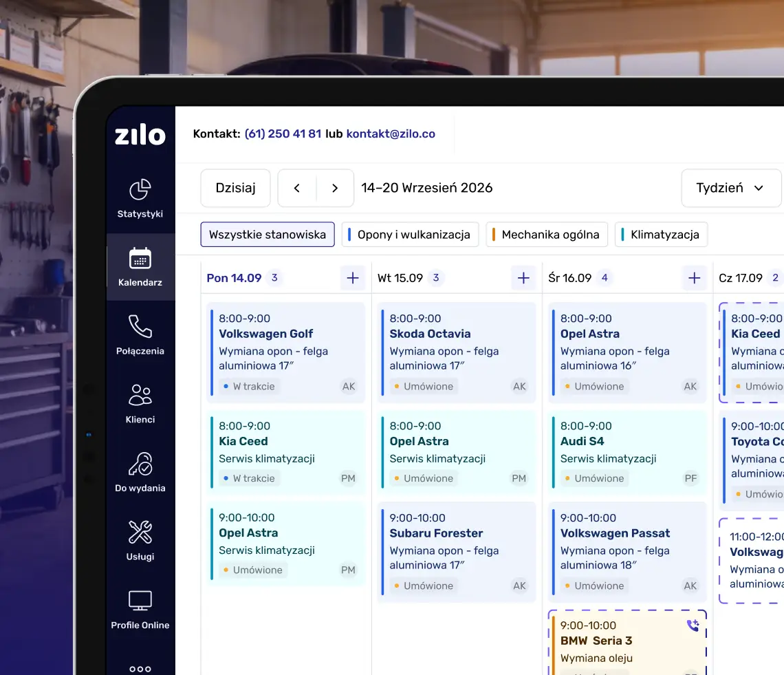
Task: Select Wszystkie stanowiska filter
Action: click(268, 235)
